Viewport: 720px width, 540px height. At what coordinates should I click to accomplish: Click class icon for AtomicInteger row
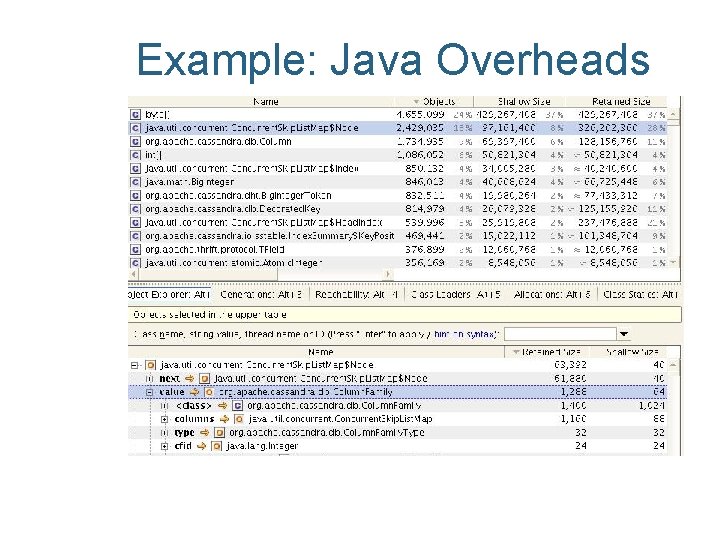pyautogui.click(x=135, y=263)
